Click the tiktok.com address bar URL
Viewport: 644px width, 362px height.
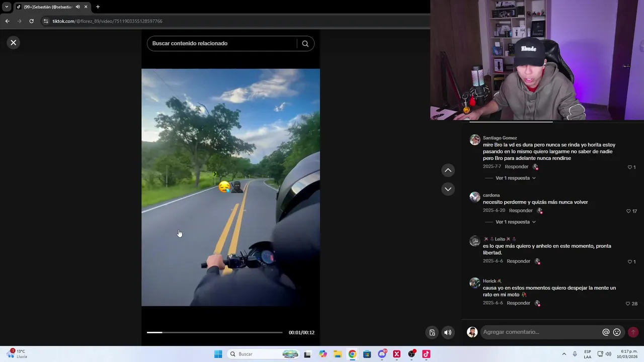click(107, 21)
